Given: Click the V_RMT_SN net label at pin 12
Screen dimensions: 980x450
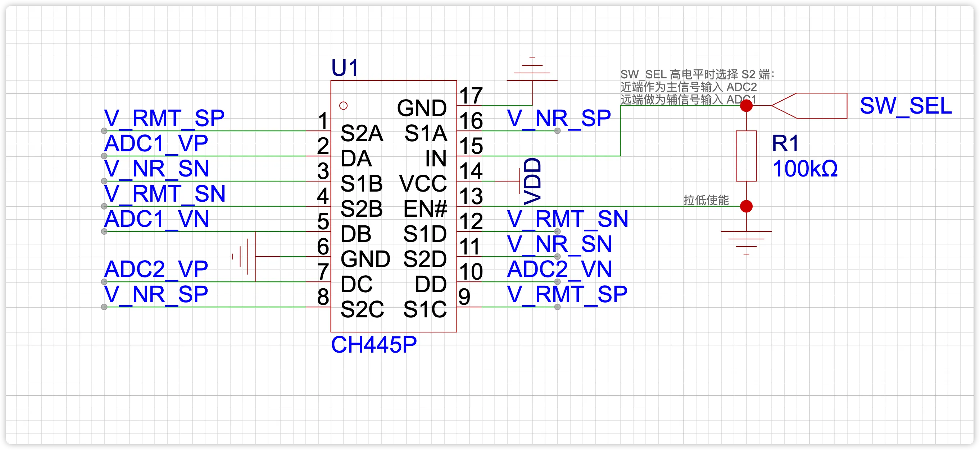Looking at the screenshot, I should click(x=567, y=219).
